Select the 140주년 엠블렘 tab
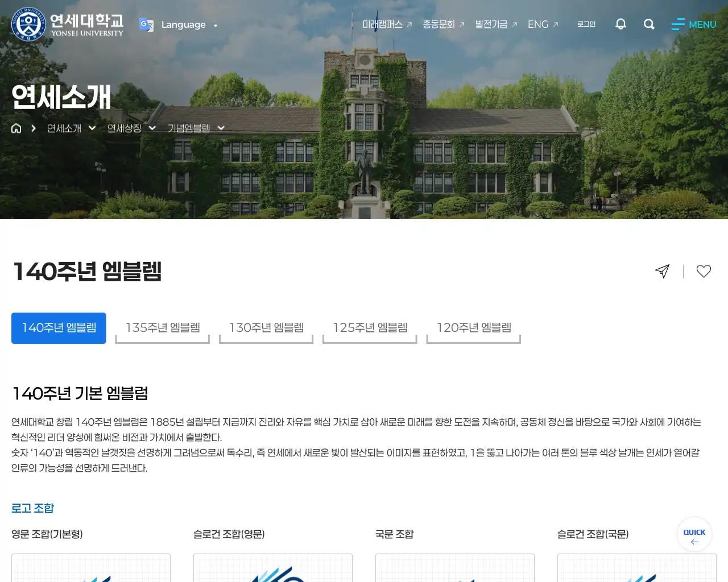Image resolution: width=728 pixels, height=582 pixels. click(59, 328)
